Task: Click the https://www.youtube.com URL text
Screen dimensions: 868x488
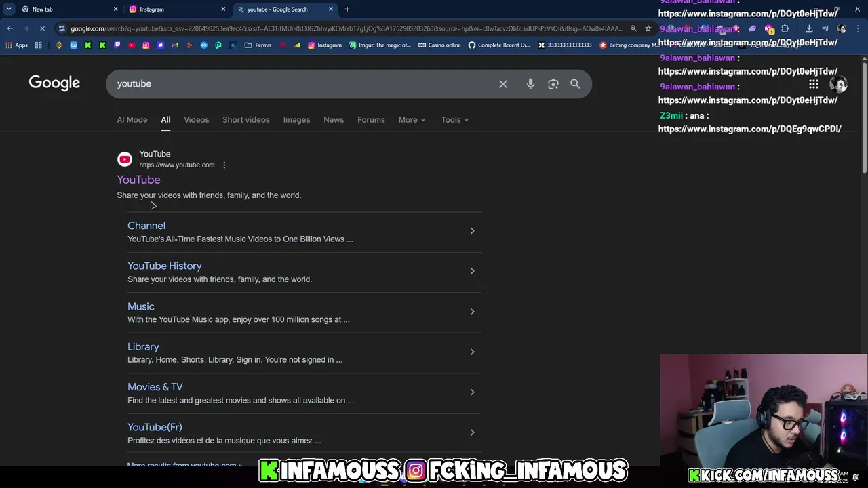Action: (177, 165)
